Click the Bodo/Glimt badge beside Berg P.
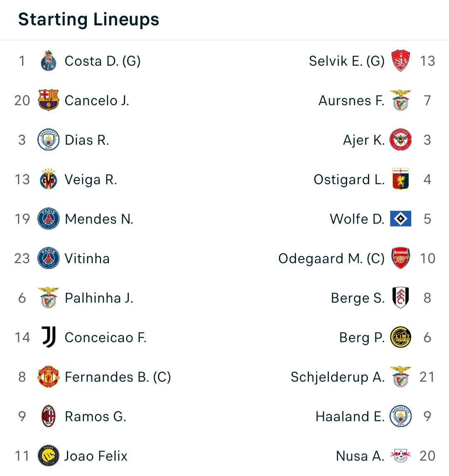Screen dimensions: 449x476 (x=400, y=337)
